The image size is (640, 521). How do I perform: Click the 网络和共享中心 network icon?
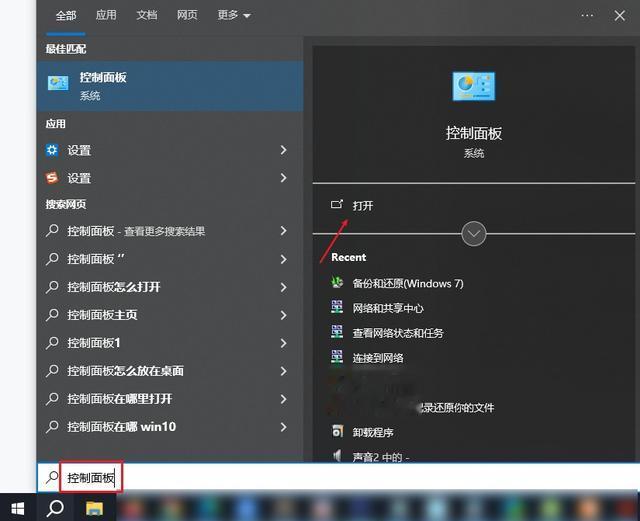[337, 307]
